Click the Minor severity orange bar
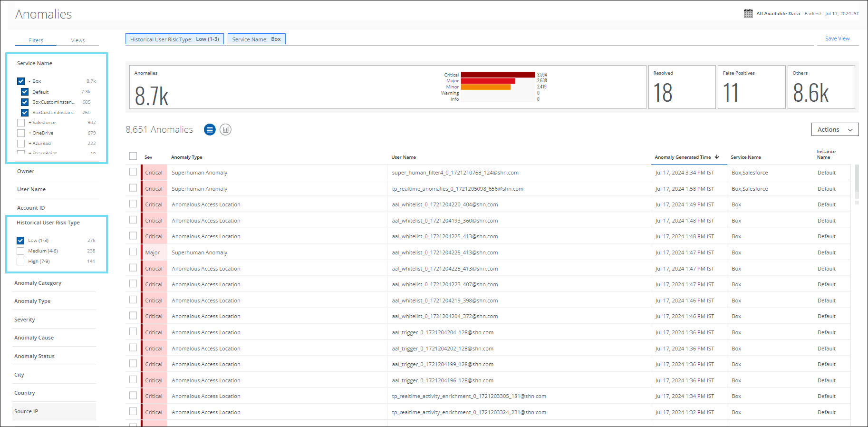Viewport: 868px width, 427px height. tap(485, 87)
